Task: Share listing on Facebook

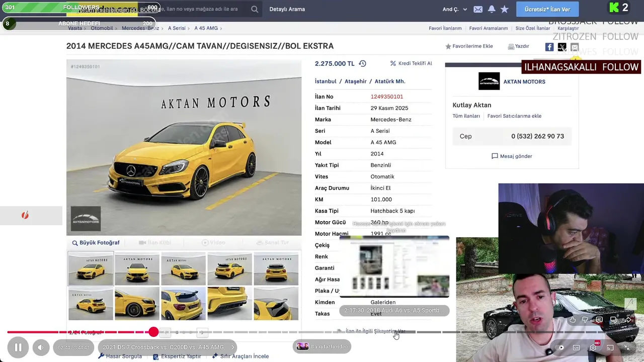Action: [x=549, y=47]
